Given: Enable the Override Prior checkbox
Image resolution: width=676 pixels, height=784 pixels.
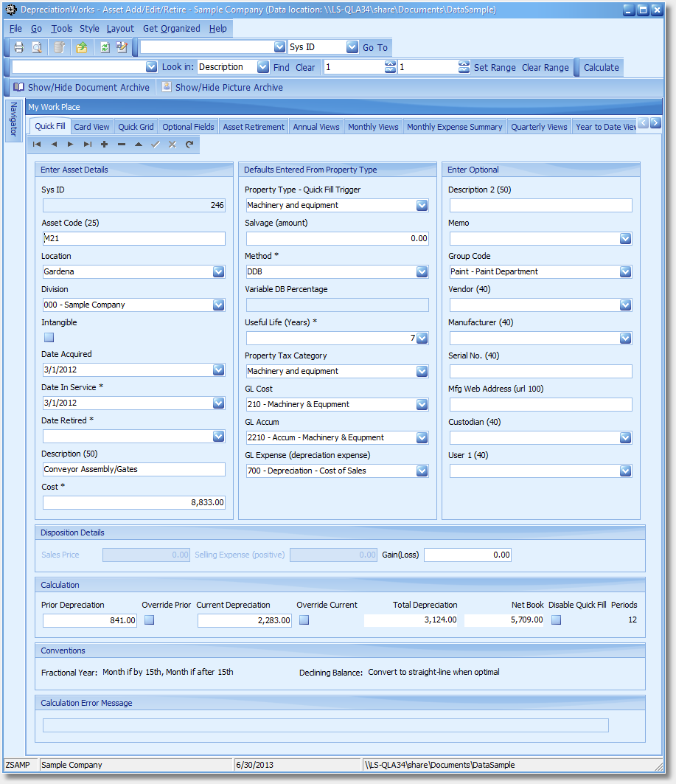Looking at the screenshot, I should pos(149,620).
